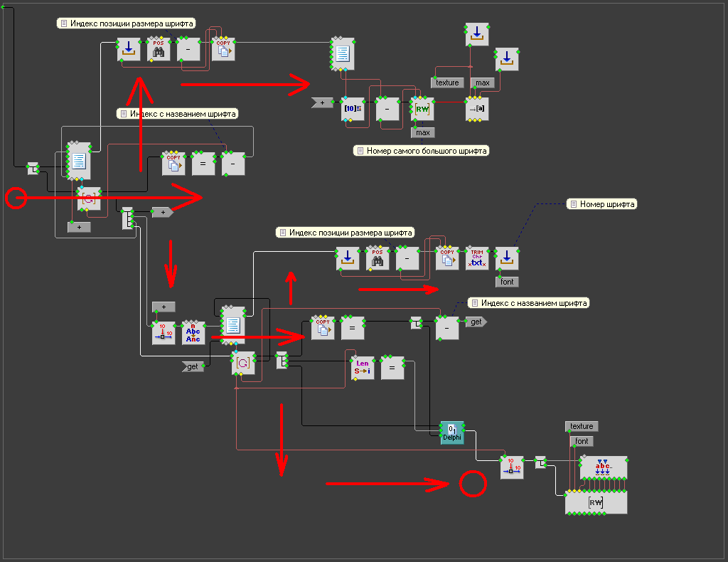
Task: Click the comment 'Номер самого большого шрифта'
Action: [422, 151]
